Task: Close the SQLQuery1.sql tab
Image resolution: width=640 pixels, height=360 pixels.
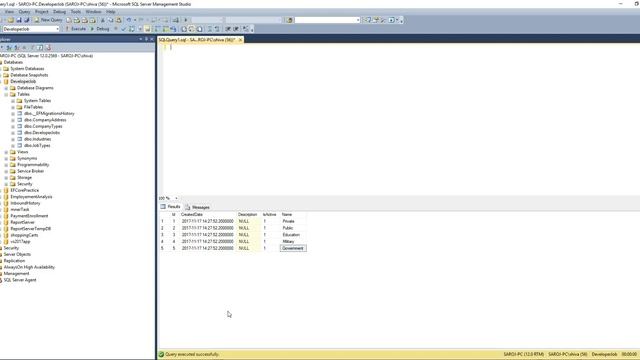Action: click(x=240, y=40)
